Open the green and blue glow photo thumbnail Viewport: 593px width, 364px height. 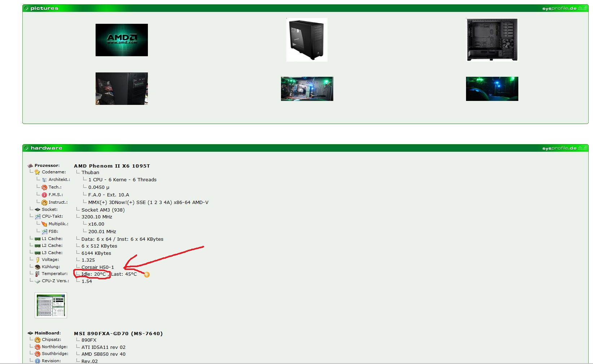(x=492, y=89)
